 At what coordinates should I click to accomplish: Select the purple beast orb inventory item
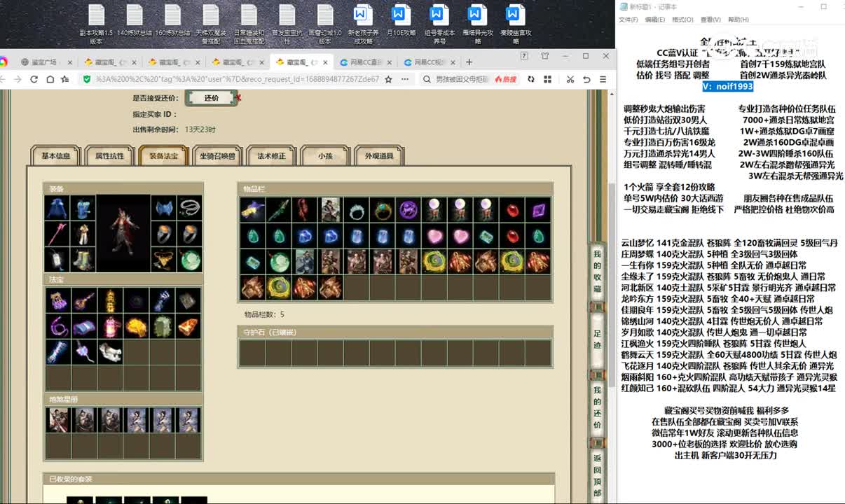coord(408,209)
